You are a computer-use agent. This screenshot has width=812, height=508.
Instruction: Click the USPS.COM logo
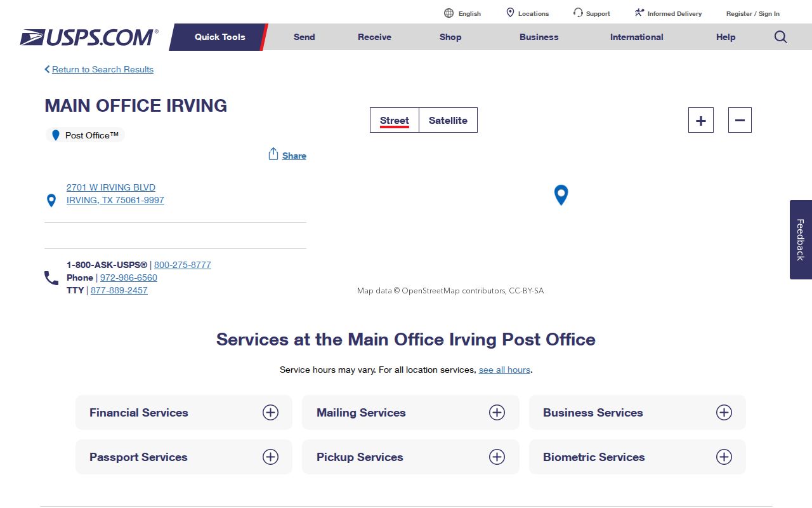(89, 37)
